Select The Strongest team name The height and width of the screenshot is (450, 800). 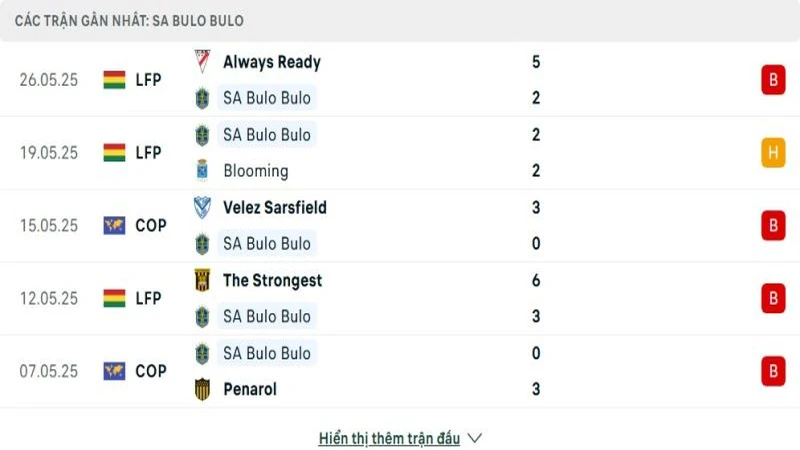click(x=273, y=281)
